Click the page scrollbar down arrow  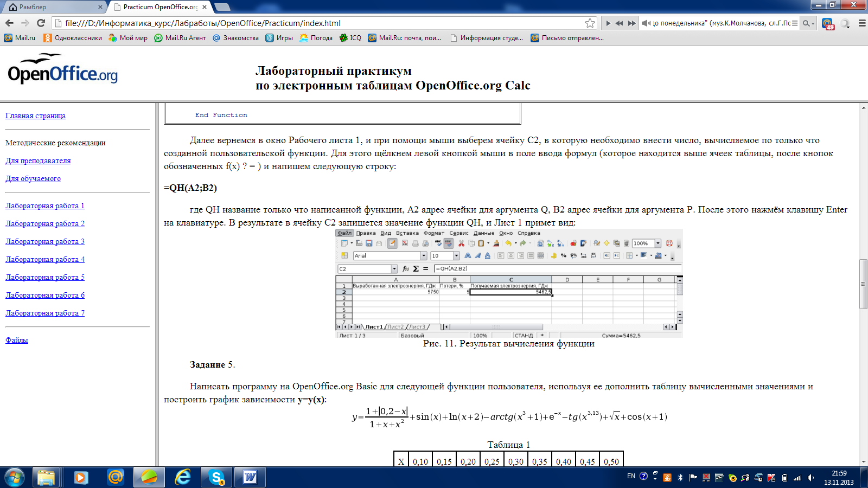coord(863,462)
